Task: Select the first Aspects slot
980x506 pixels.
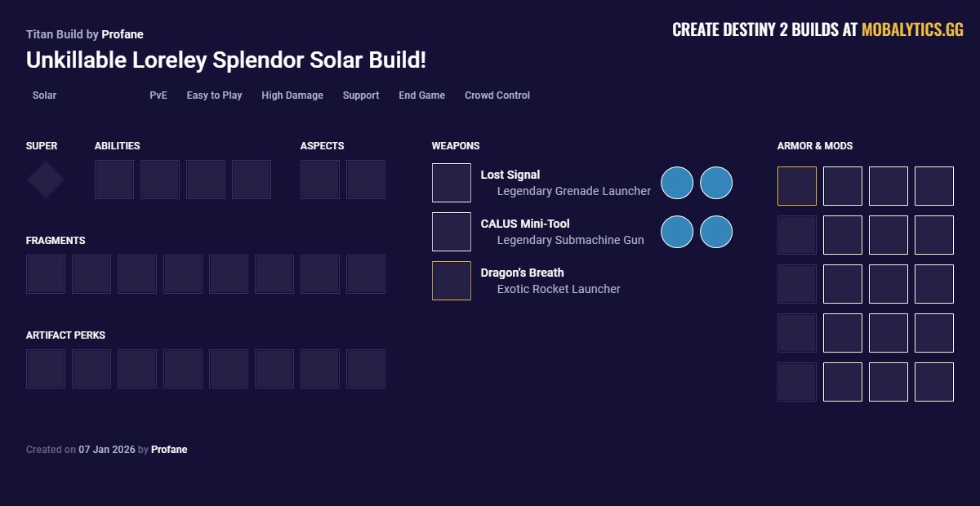Action: [x=319, y=179]
